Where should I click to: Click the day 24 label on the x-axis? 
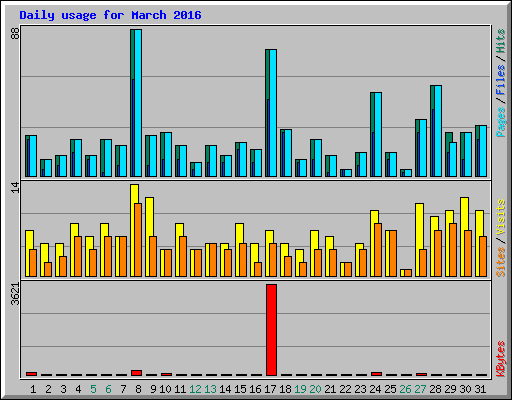tap(375, 389)
